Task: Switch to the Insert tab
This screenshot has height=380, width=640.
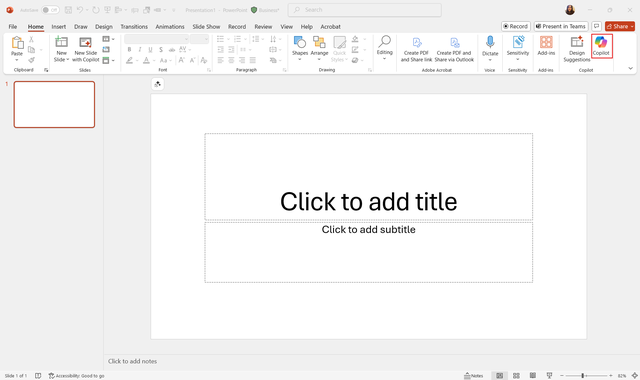Action: pos(59,27)
